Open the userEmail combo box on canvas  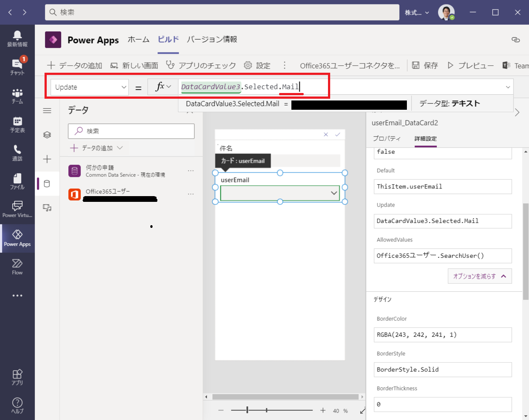coord(280,193)
